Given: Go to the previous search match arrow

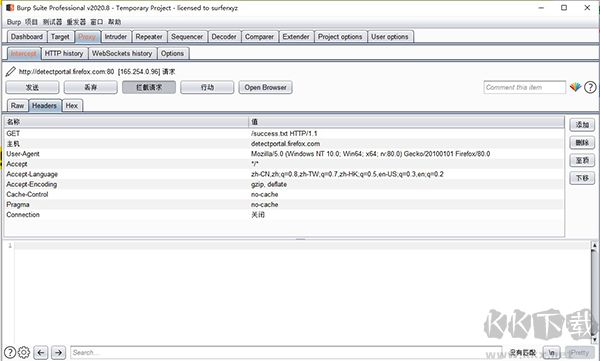Looking at the screenshot, I should [41, 353].
